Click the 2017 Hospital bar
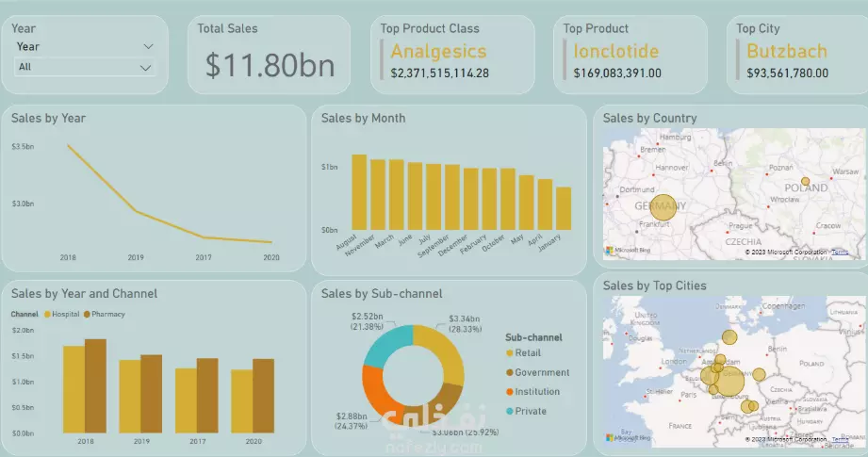This screenshot has height=457, width=868. [186, 400]
